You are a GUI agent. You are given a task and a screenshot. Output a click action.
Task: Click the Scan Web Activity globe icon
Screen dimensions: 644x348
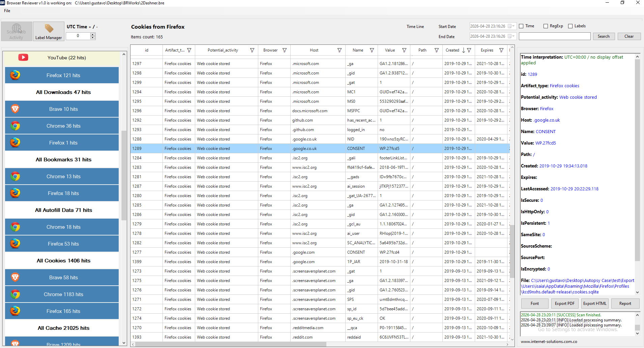tap(17, 28)
